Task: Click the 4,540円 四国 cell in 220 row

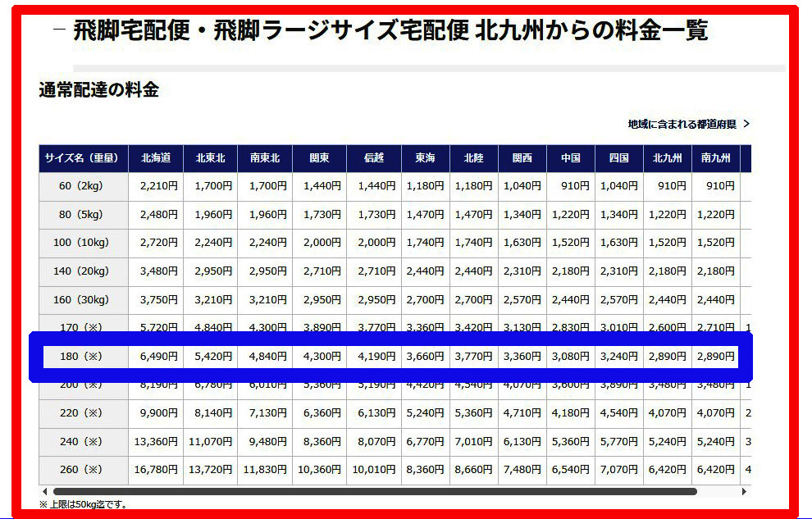Action: 618,413
